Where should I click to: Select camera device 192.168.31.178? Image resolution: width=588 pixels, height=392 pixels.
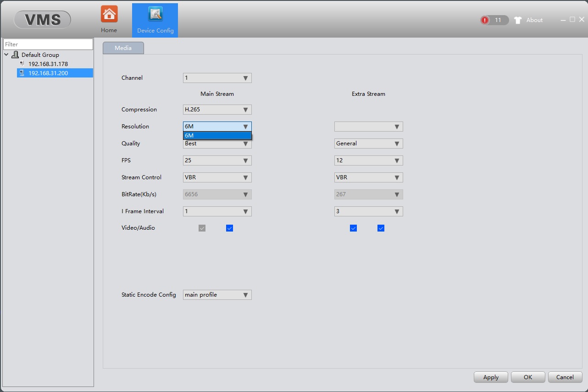coord(48,64)
